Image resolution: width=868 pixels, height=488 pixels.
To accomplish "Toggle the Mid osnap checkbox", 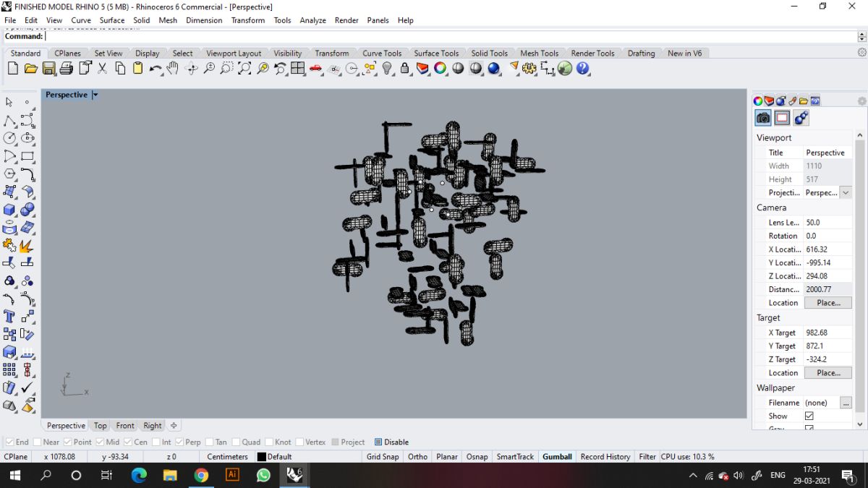I will (x=100, y=442).
